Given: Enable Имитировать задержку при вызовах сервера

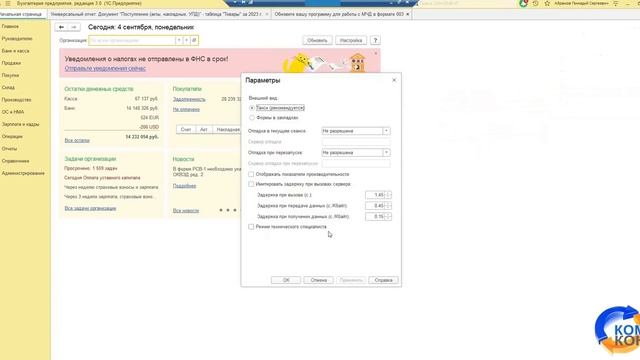Looking at the screenshot, I should point(251,184).
